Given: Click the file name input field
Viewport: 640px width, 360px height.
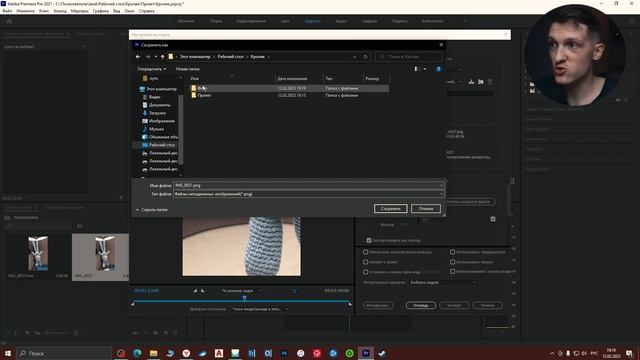Looking at the screenshot, I should tap(308, 186).
